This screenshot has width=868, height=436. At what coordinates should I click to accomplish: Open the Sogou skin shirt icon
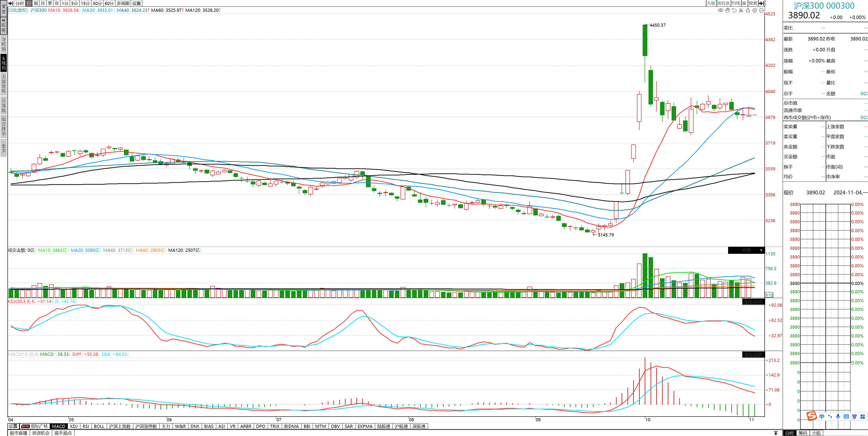854,417
